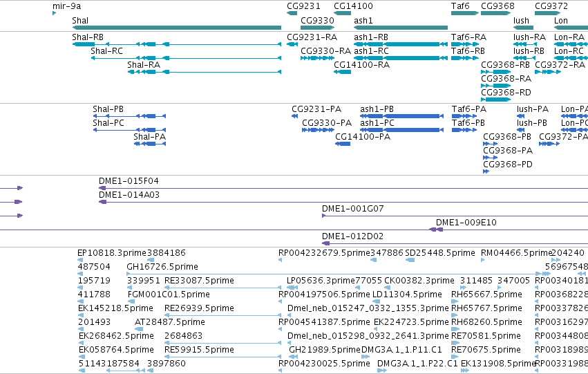The width and height of the screenshot is (588, 374).
Task: Open the Lon gene label
Action: click(561, 20)
